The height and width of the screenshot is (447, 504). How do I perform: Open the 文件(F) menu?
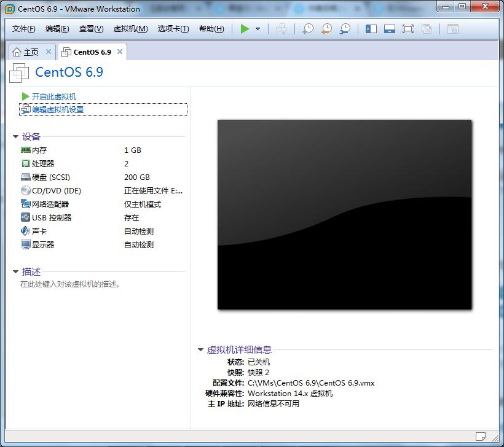23,29
